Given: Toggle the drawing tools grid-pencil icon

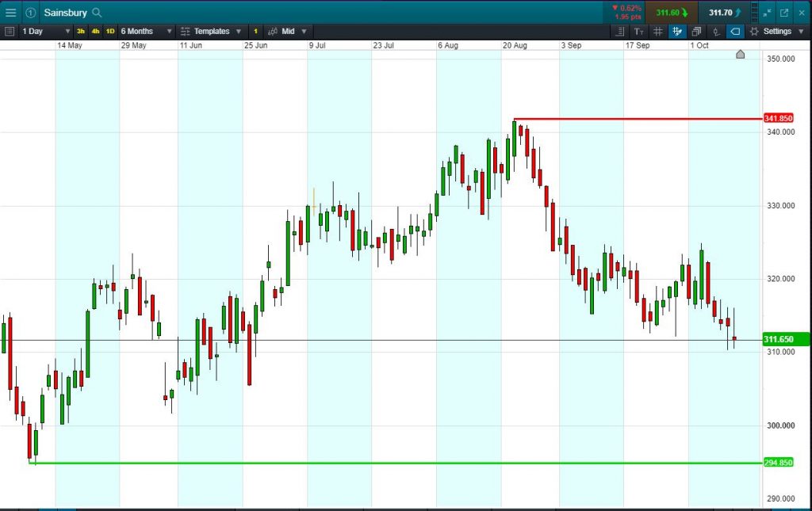Looking at the screenshot, I should [677, 32].
